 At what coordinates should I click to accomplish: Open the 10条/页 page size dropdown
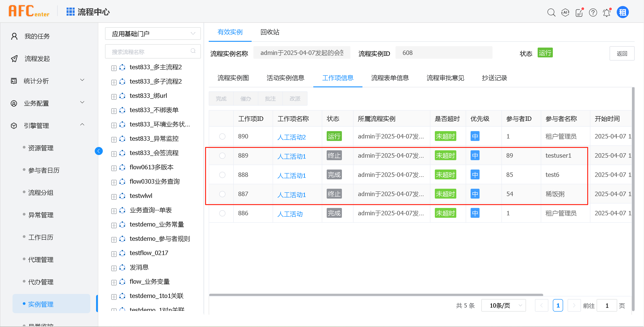tap(503, 305)
